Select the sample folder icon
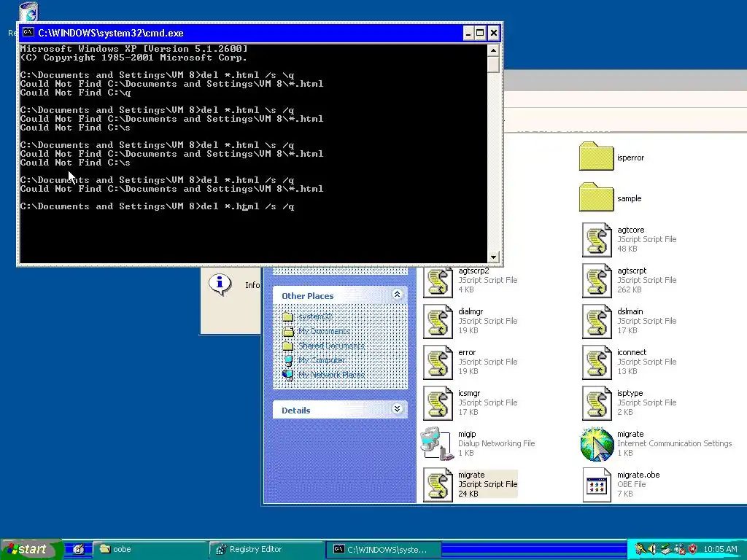Image resolution: width=747 pixels, height=560 pixels. [596, 197]
